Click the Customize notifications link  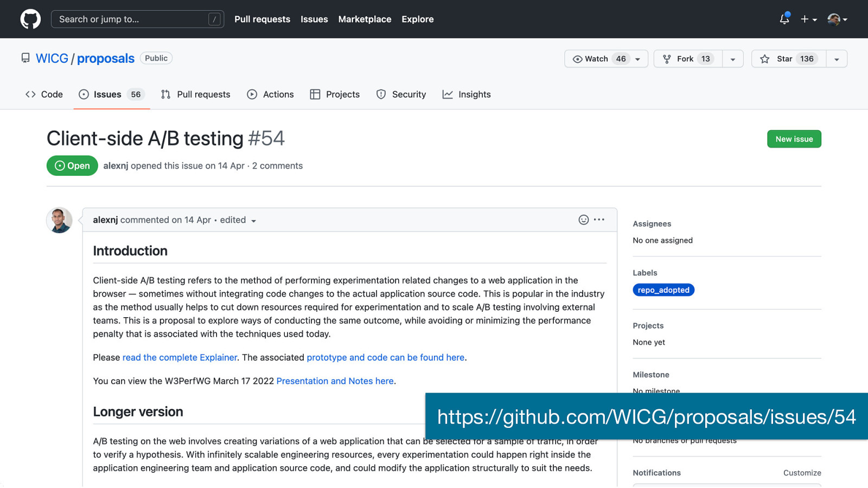(x=802, y=473)
